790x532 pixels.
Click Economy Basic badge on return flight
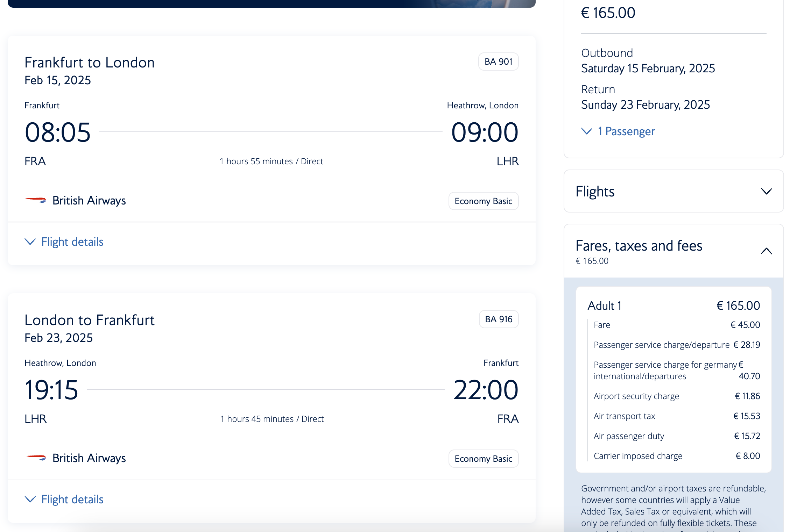(483, 459)
